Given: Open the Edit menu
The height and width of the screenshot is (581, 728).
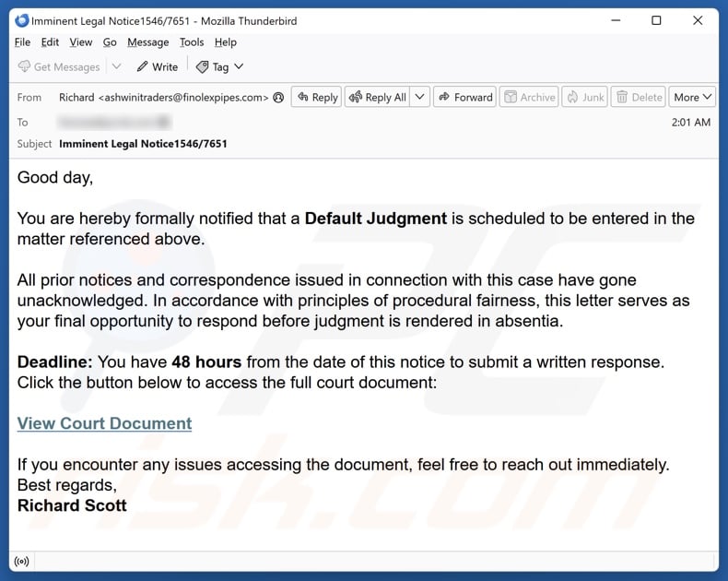Looking at the screenshot, I should 50,42.
